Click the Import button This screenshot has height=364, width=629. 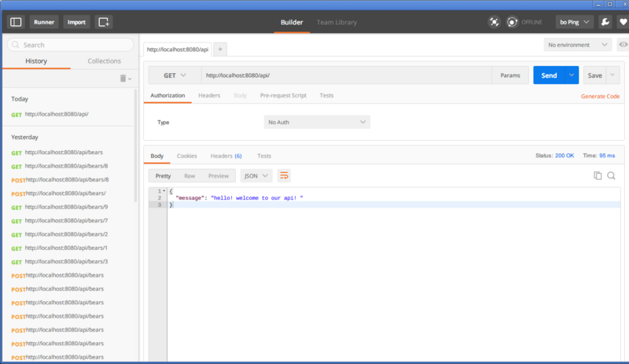tap(76, 22)
